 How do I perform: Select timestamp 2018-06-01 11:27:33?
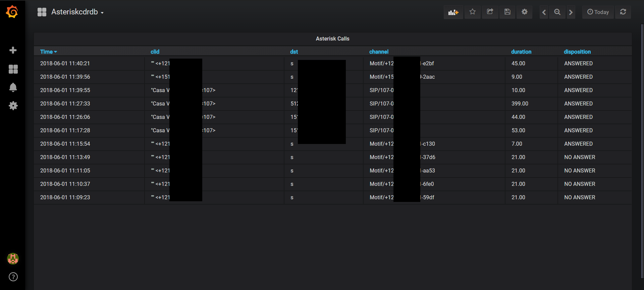[65, 104]
